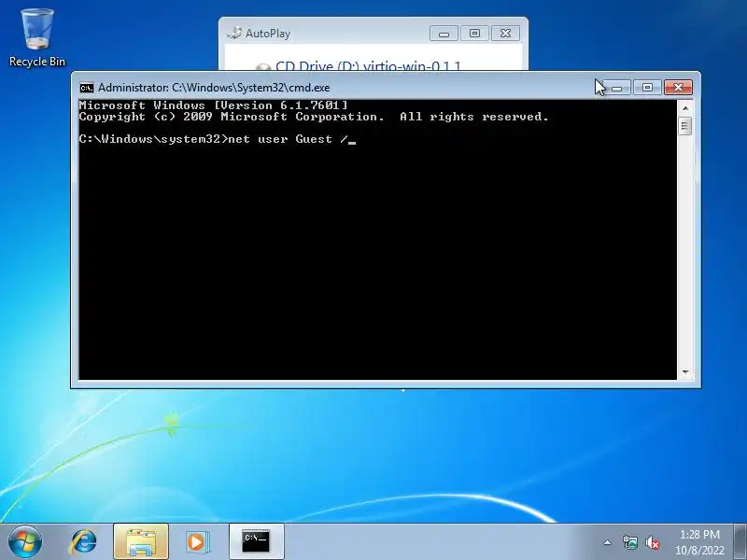747x560 pixels.
Task: Launch Internet Explorer from the taskbar
Action: pos(84,542)
